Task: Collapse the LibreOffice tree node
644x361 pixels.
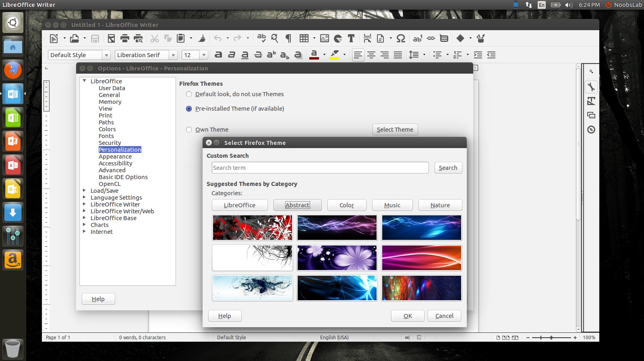Action: coord(84,81)
